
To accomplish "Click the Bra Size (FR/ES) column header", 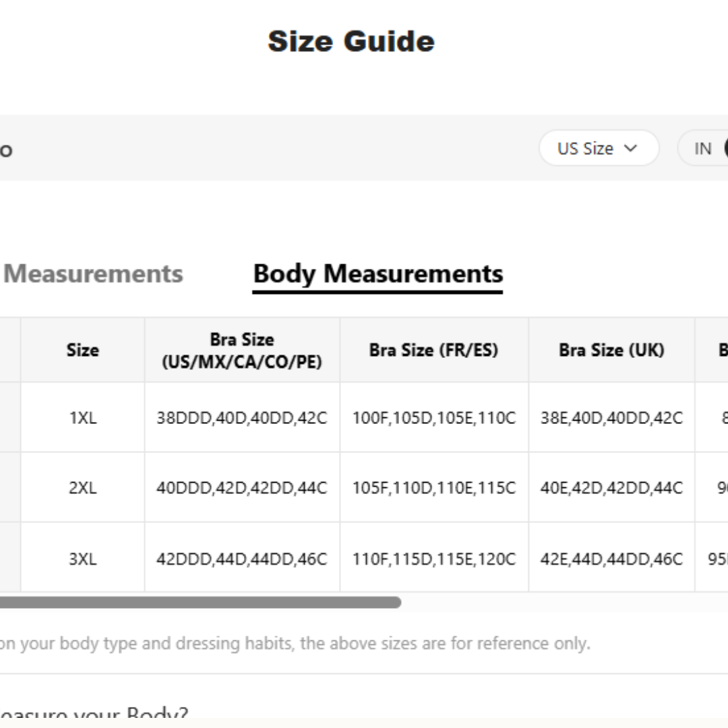I will point(434,350).
